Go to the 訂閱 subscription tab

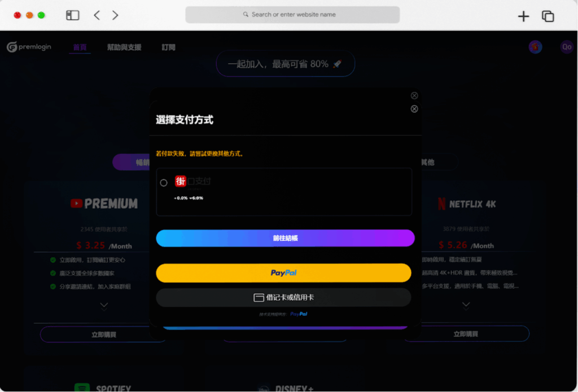(168, 47)
